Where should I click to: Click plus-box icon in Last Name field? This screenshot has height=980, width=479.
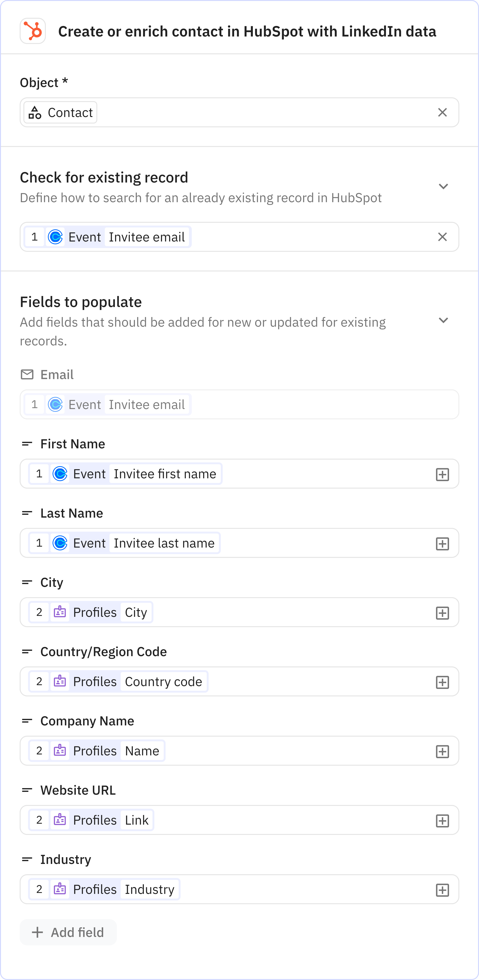tap(442, 544)
